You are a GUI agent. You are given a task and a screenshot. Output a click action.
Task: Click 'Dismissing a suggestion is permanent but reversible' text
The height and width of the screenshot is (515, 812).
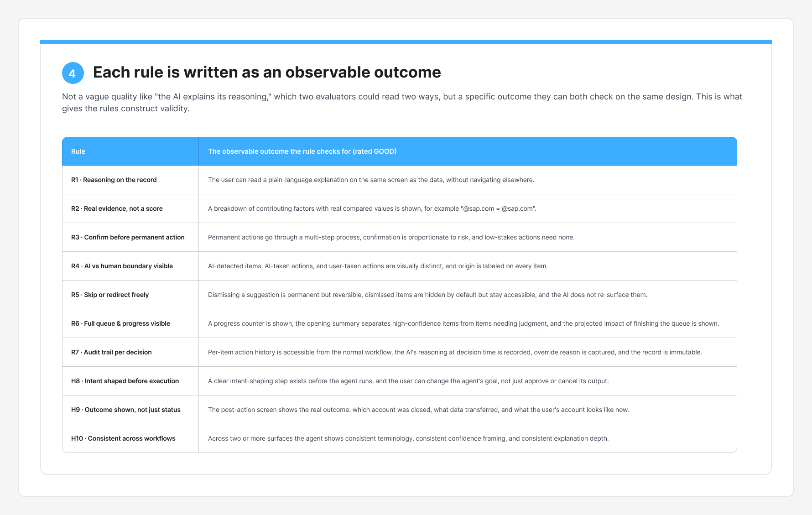427,295
